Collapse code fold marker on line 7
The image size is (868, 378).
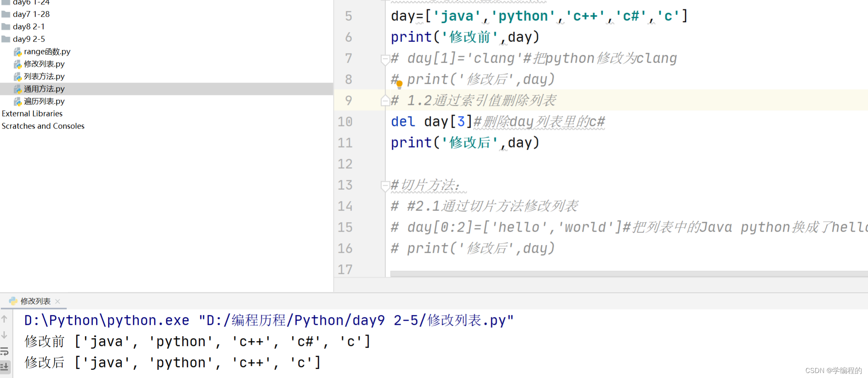(385, 60)
